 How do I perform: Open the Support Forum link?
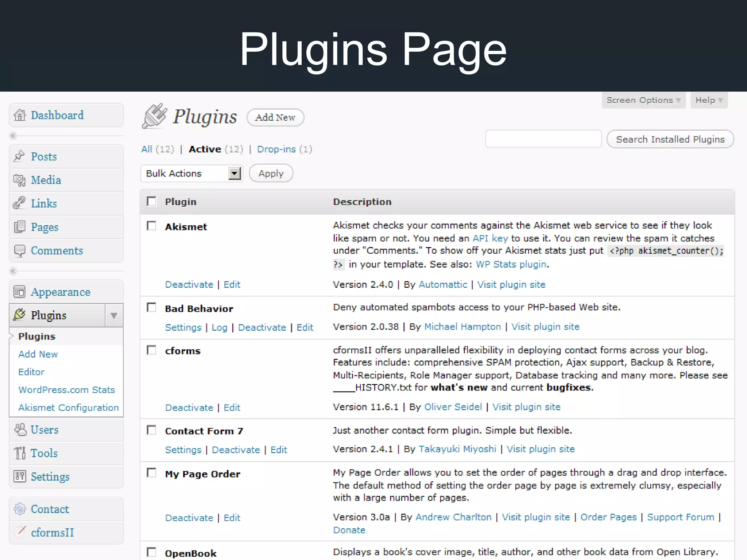point(681,517)
